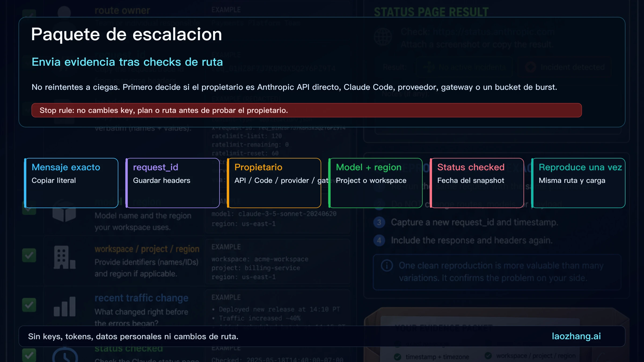Click the model: claude-3-5-sonnet-20240620 example text
Image resolution: width=644 pixels, height=362 pixels.
[274, 214]
